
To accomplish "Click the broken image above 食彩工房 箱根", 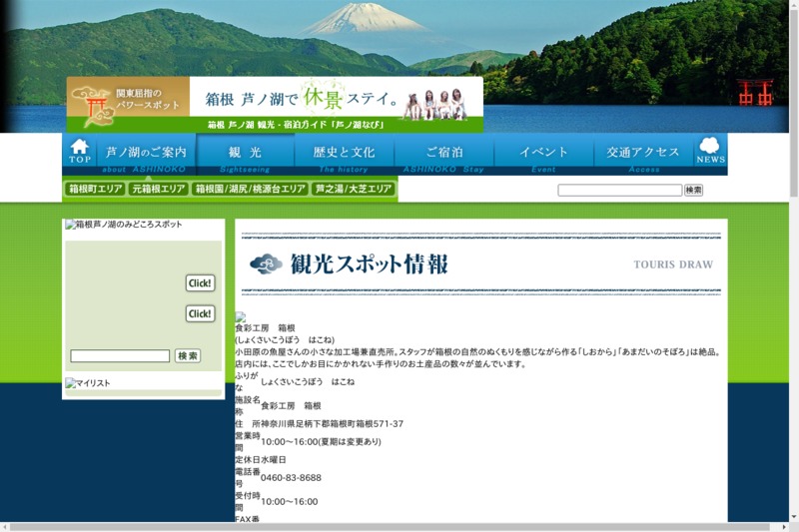I will (240, 316).
